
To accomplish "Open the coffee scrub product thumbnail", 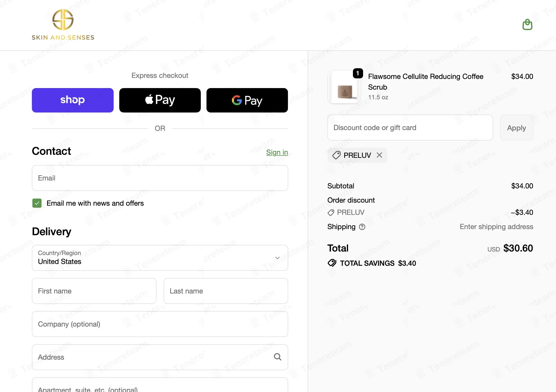I will (x=344, y=87).
